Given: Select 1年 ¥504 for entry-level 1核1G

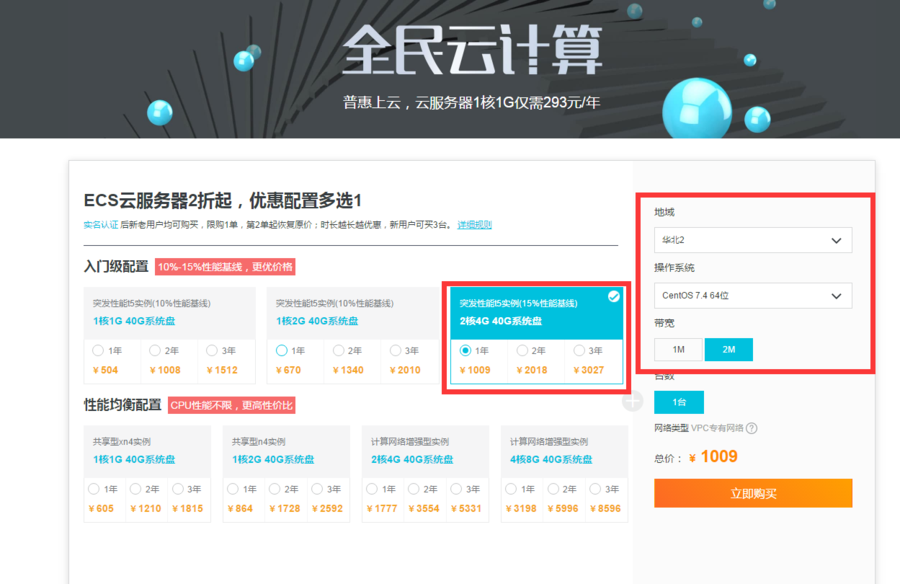Looking at the screenshot, I should tap(98, 350).
